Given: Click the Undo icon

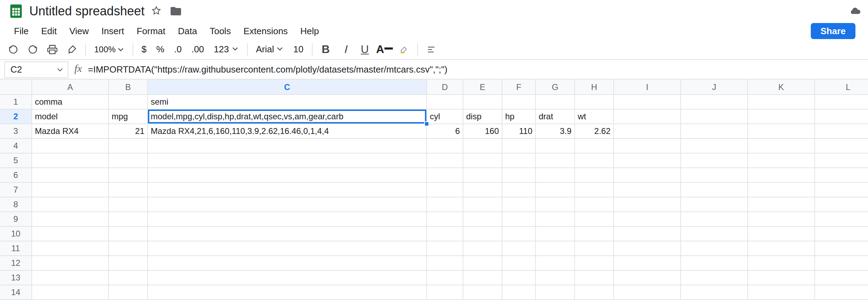Looking at the screenshot, I should pos(13,50).
